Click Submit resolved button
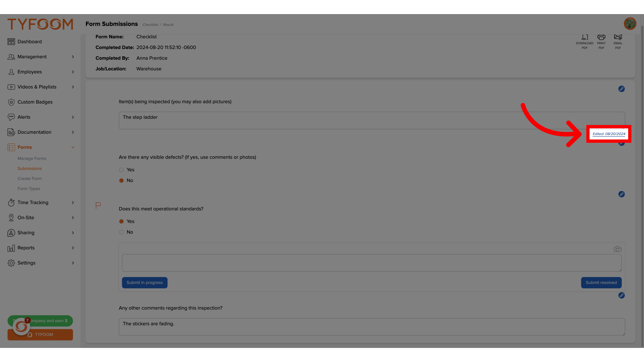Screen dimensions: 644x362 (x=601, y=283)
